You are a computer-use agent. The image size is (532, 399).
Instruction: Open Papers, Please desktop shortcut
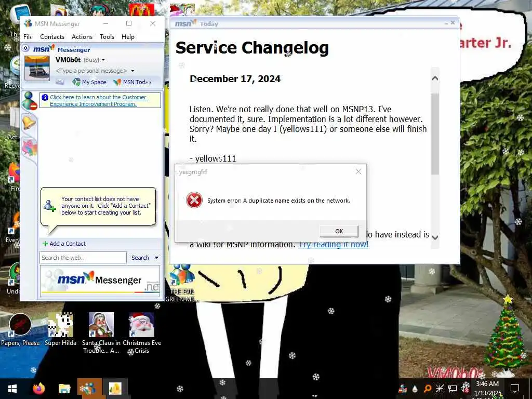click(20, 330)
